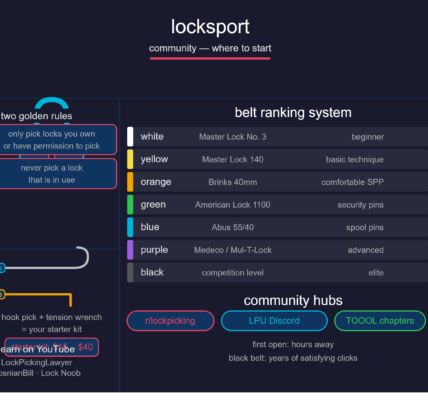Select the 'only pick locks you own' rule box
Screen dimensions: 428x400
[x=58, y=140]
